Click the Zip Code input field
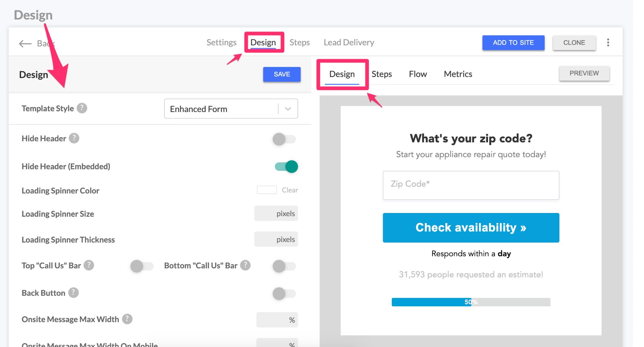Image resolution: width=644 pixels, height=347 pixels. click(x=471, y=185)
